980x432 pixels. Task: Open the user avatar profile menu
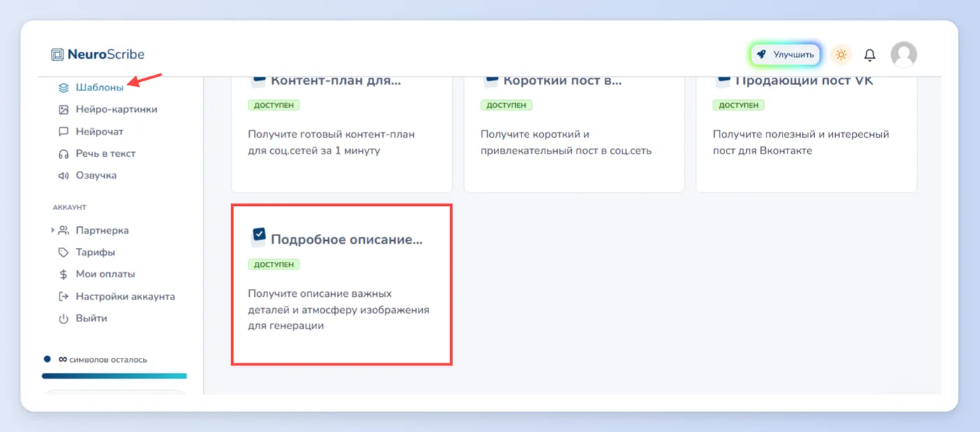(x=904, y=55)
